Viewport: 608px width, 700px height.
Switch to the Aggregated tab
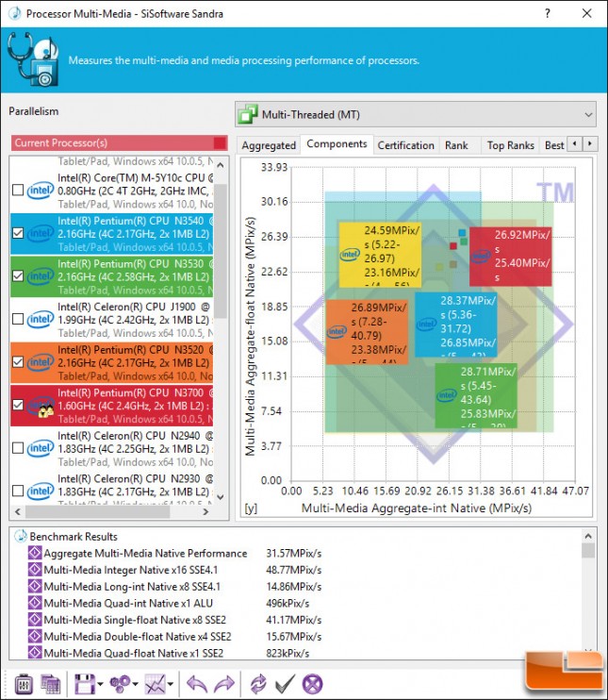tap(269, 145)
